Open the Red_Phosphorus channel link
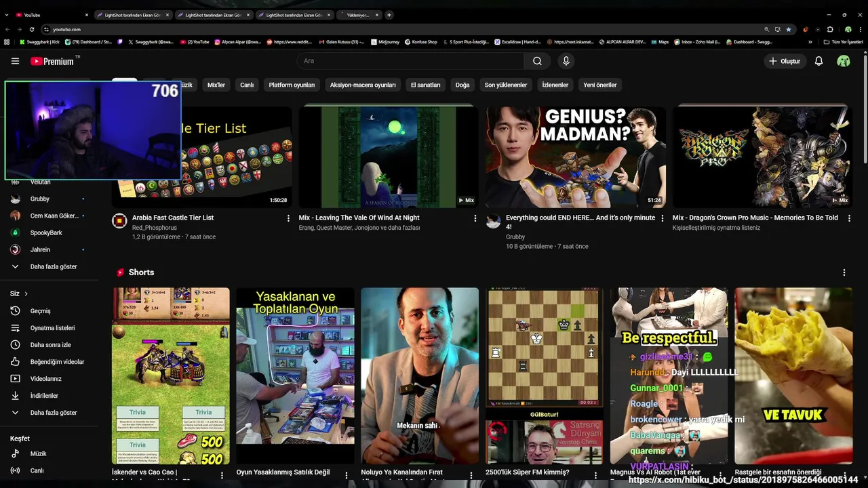868x488 pixels. 155,228
